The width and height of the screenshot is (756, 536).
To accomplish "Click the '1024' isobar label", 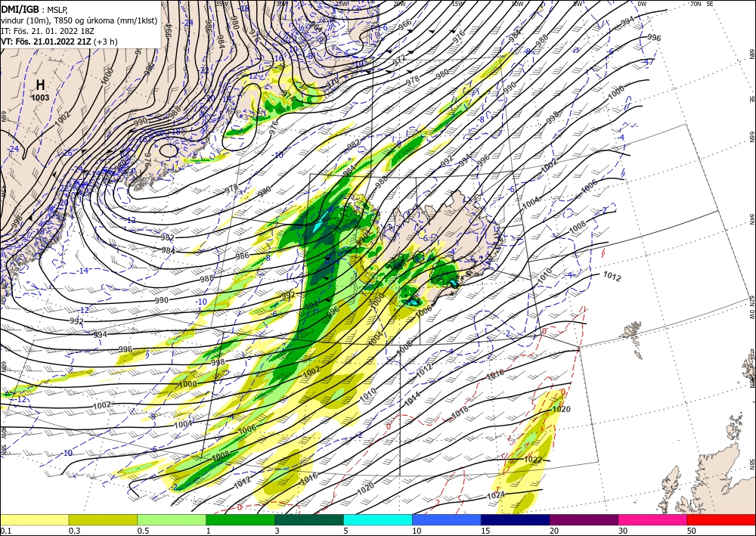I will point(495,495).
